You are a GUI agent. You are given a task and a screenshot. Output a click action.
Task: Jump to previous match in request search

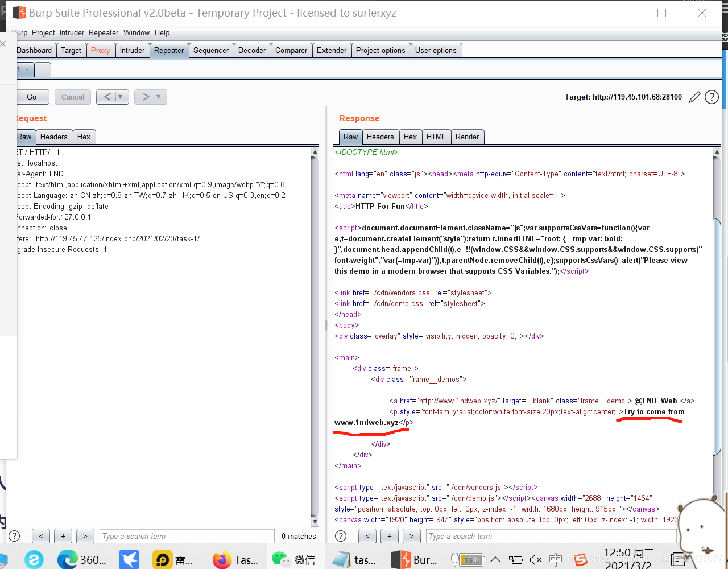click(x=41, y=536)
